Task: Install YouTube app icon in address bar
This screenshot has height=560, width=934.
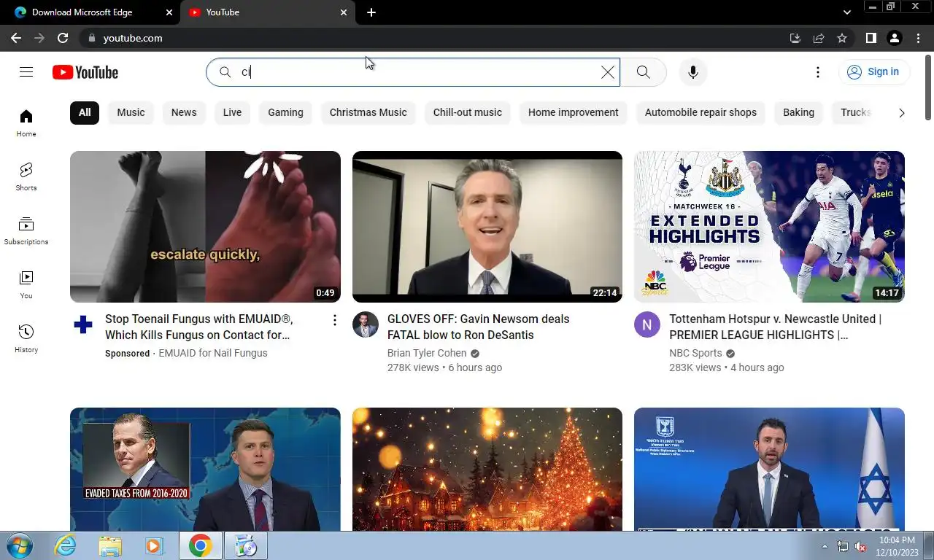Action: (x=795, y=38)
